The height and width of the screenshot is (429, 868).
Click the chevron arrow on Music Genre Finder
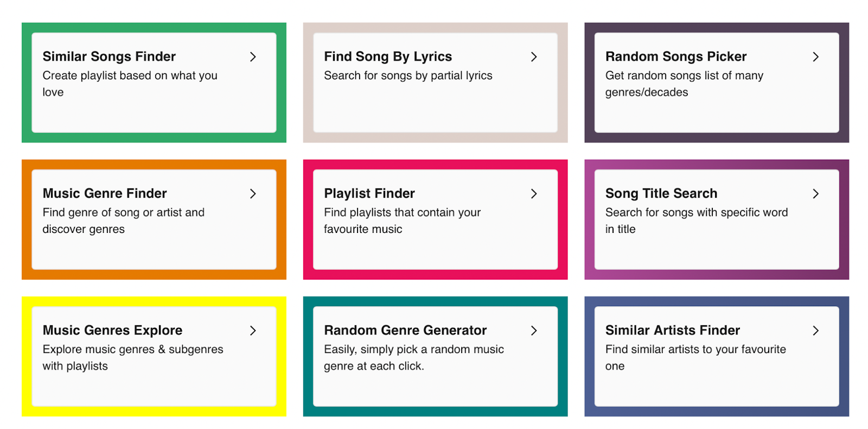coord(253,193)
